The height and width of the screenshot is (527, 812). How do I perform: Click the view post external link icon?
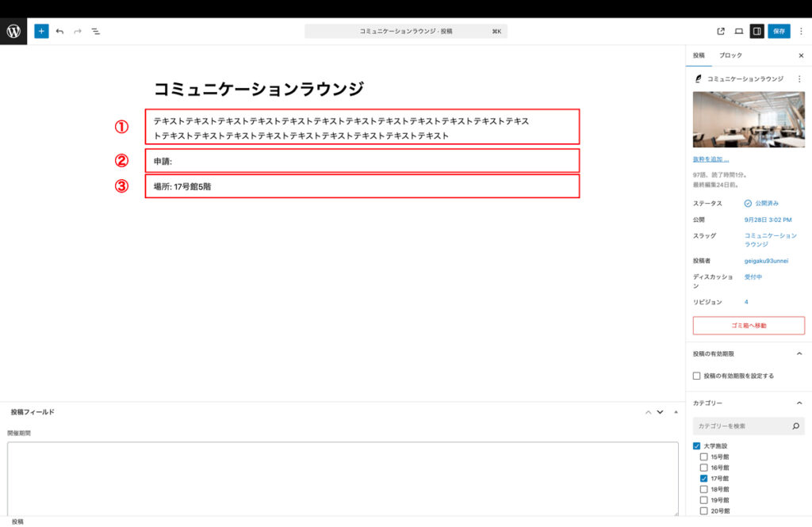pos(721,32)
